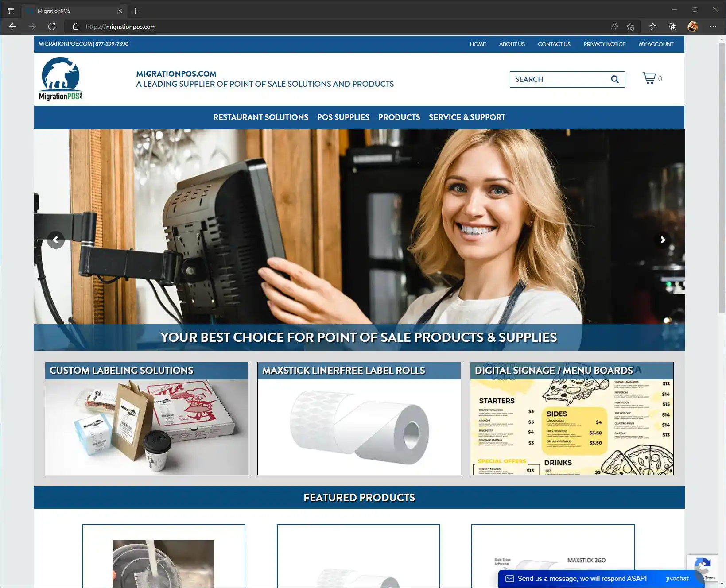
Task: Open browser profile avatar
Action: [x=692, y=27]
